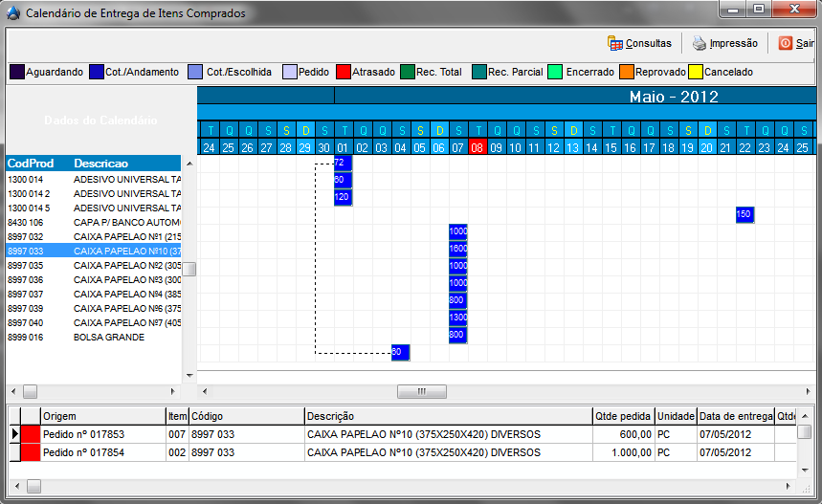
Task: Click the yellow Cancelado legend swatch
Action: pos(696,72)
